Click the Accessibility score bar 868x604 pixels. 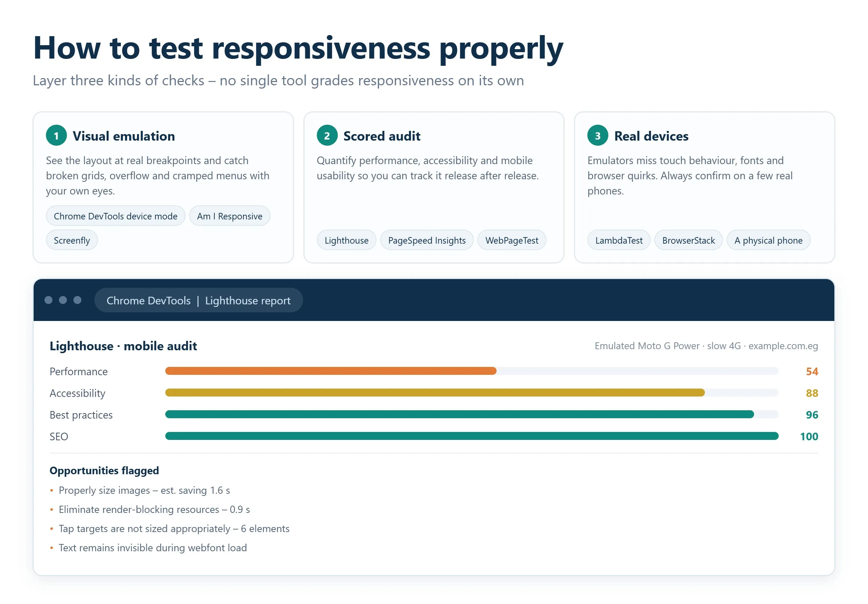[471, 393]
